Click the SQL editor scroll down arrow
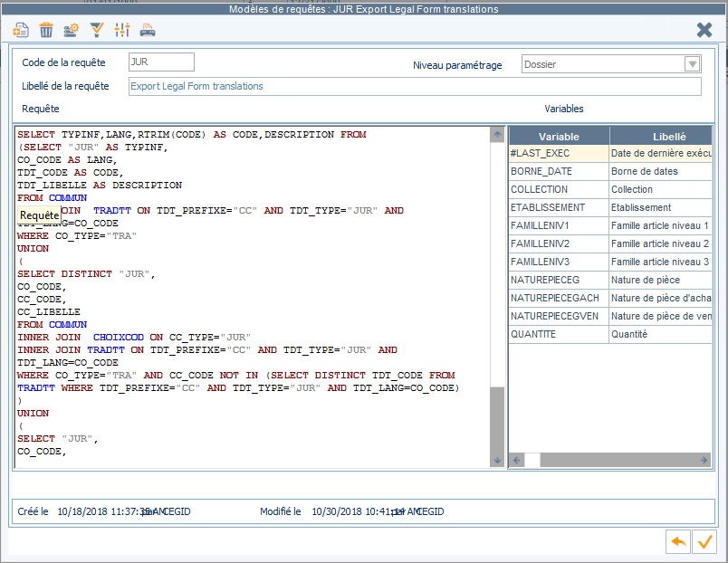Image resolution: width=728 pixels, height=563 pixels. 497,461
